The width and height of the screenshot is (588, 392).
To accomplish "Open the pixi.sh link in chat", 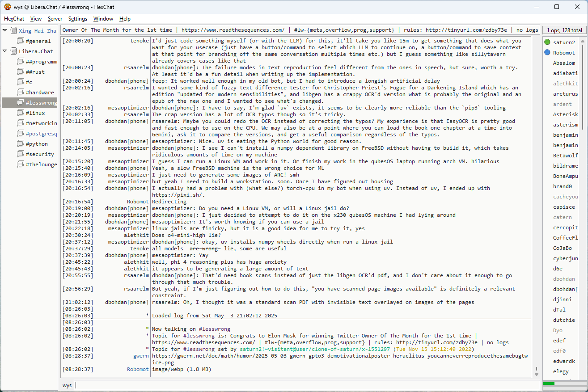I will pyautogui.click(x=178, y=195).
